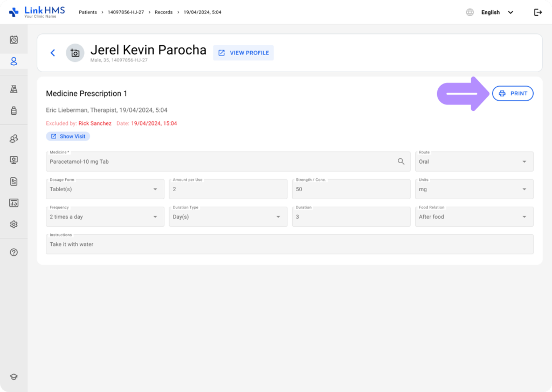Open the appointments calendar in sidebar
The height and width of the screenshot is (392, 552).
(x=14, y=40)
